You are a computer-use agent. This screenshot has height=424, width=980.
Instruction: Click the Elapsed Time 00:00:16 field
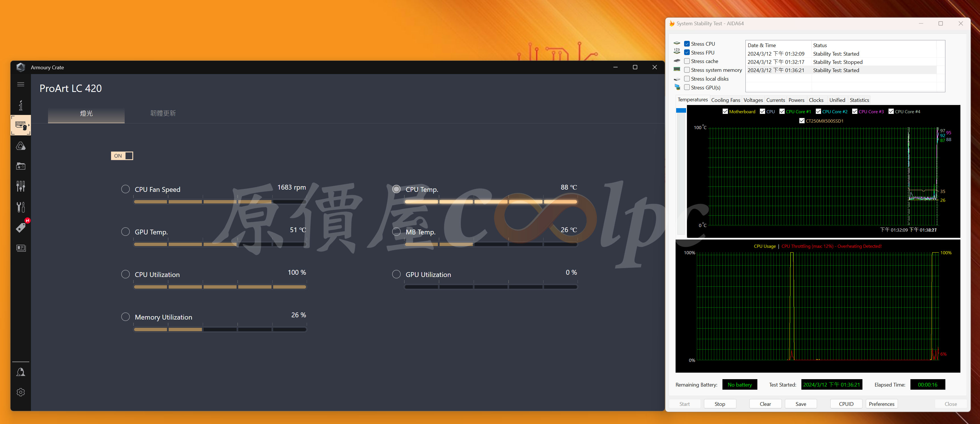(x=927, y=385)
